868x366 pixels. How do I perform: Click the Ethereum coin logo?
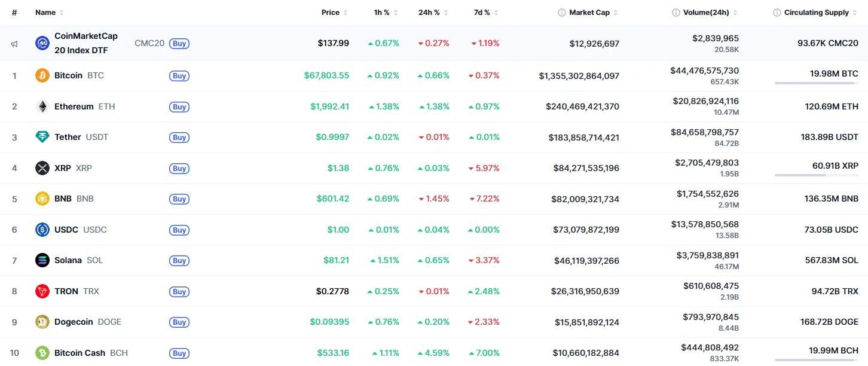click(x=41, y=106)
